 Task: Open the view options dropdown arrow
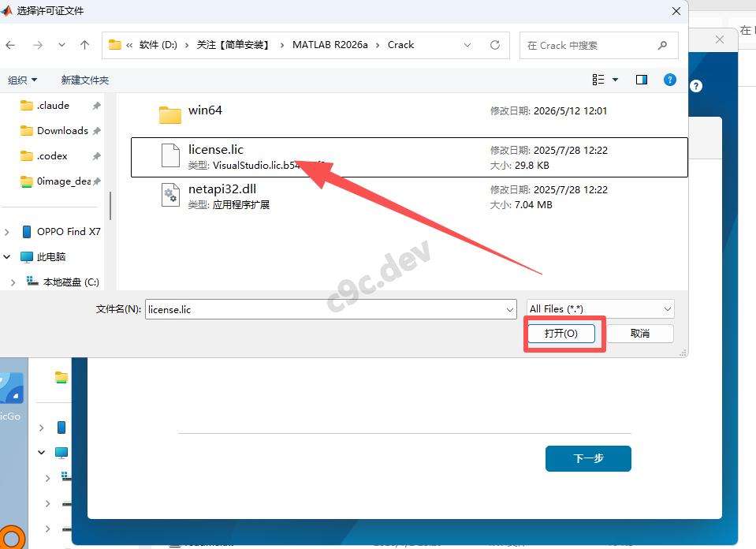click(x=615, y=80)
